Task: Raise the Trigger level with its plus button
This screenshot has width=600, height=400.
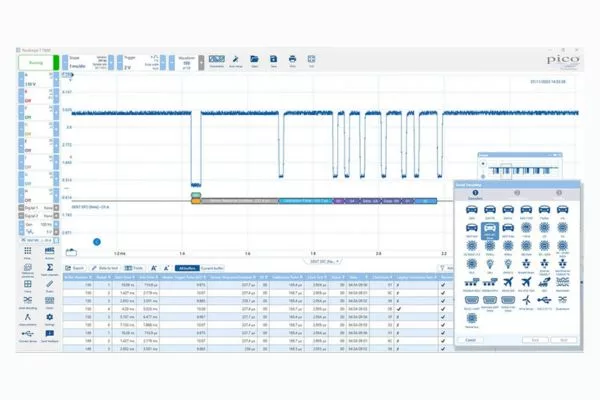Action: pyautogui.click(x=163, y=62)
